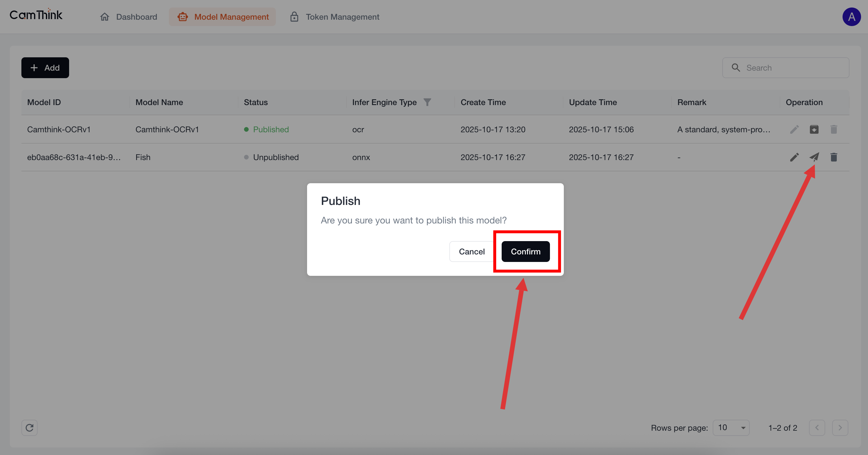This screenshot has width=868, height=455.
Task: Click the Add model button
Action: coord(45,68)
